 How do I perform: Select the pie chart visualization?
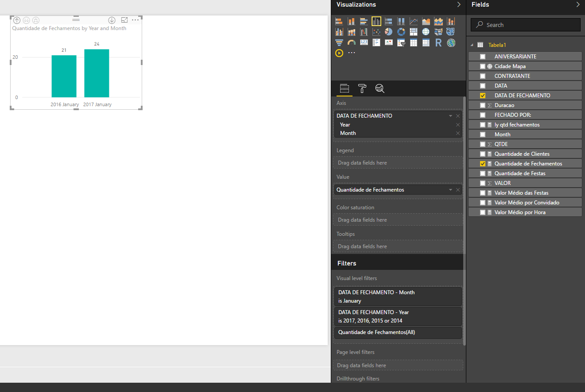389,32
